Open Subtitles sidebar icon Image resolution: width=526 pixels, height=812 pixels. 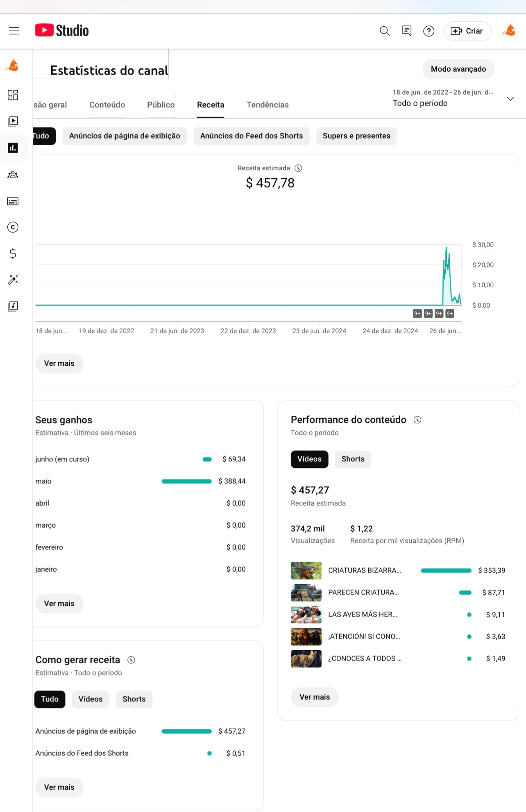[x=13, y=201]
